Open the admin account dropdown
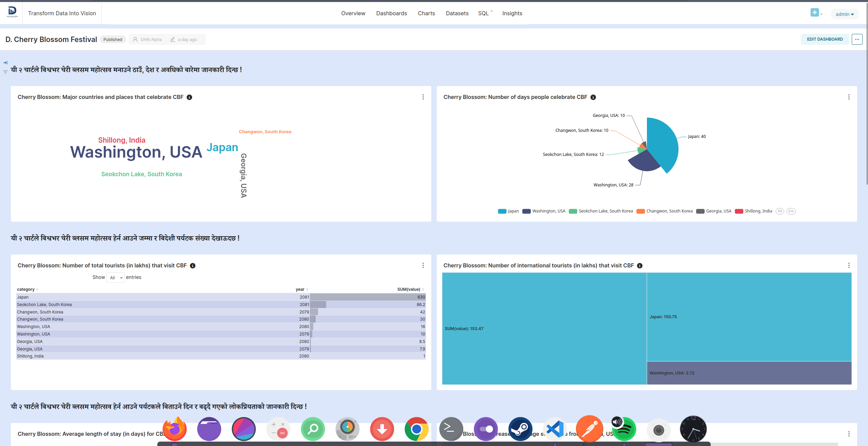This screenshot has width=868, height=446. tap(844, 14)
